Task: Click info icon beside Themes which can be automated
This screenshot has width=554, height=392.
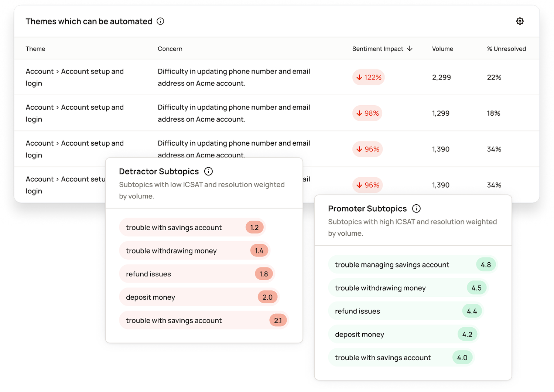Action: tap(160, 21)
